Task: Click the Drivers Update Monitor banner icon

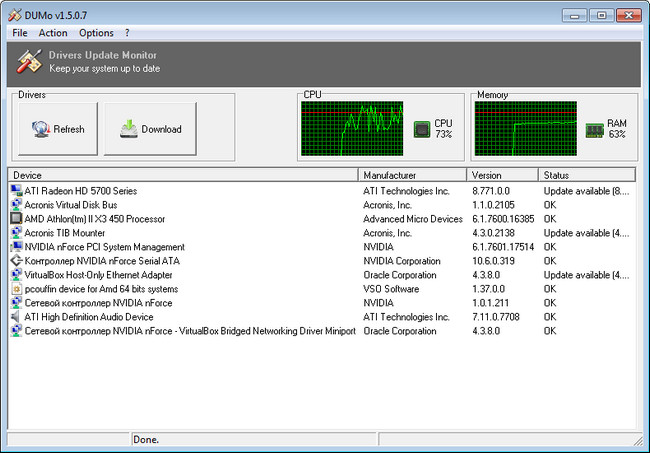Action: 27,61
